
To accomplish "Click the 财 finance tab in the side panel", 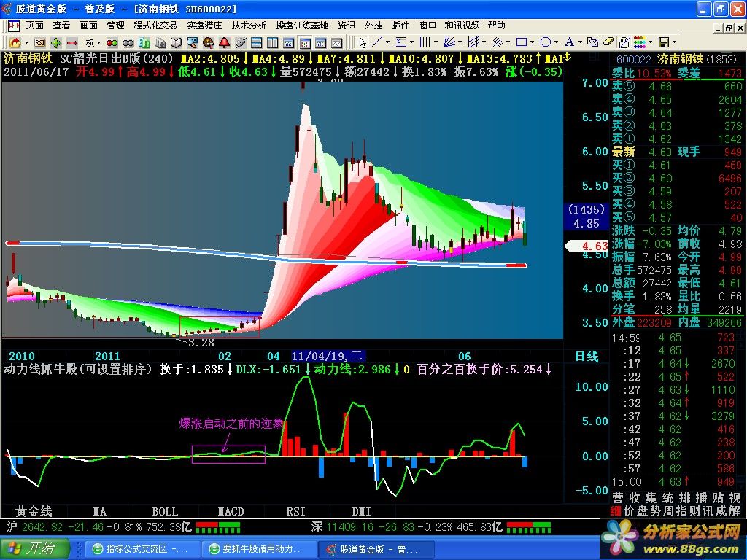I will coord(694,511).
